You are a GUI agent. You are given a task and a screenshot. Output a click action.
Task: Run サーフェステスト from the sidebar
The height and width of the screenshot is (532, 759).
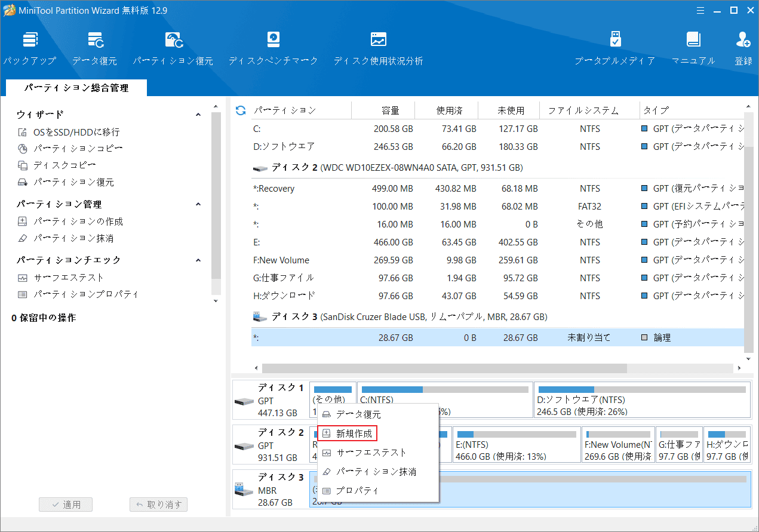pyautogui.click(x=69, y=278)
